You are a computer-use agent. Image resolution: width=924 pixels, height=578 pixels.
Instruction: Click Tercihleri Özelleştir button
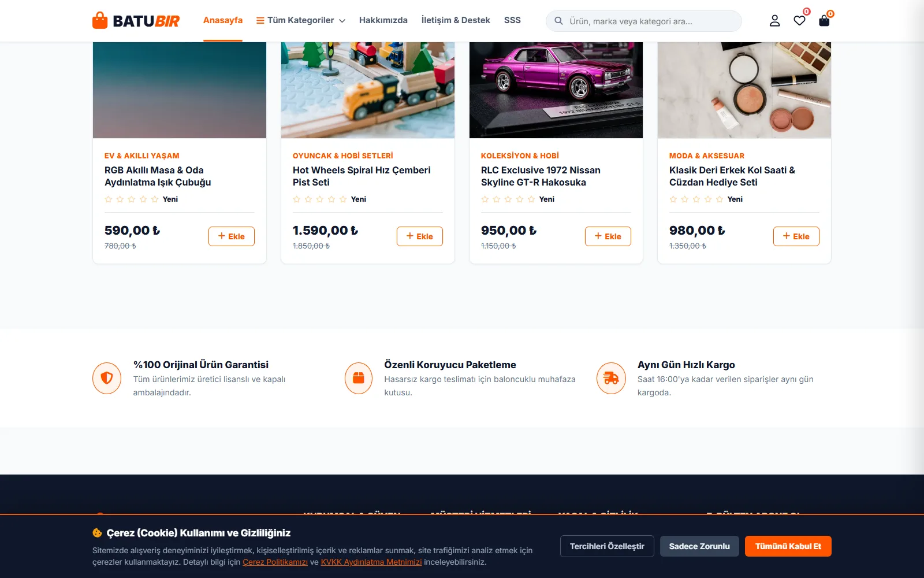pos(607,546)
